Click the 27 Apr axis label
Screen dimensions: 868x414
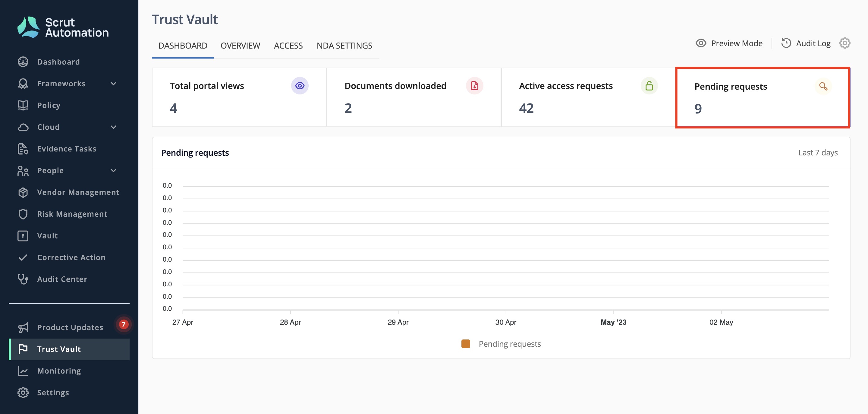coord(183,322)
